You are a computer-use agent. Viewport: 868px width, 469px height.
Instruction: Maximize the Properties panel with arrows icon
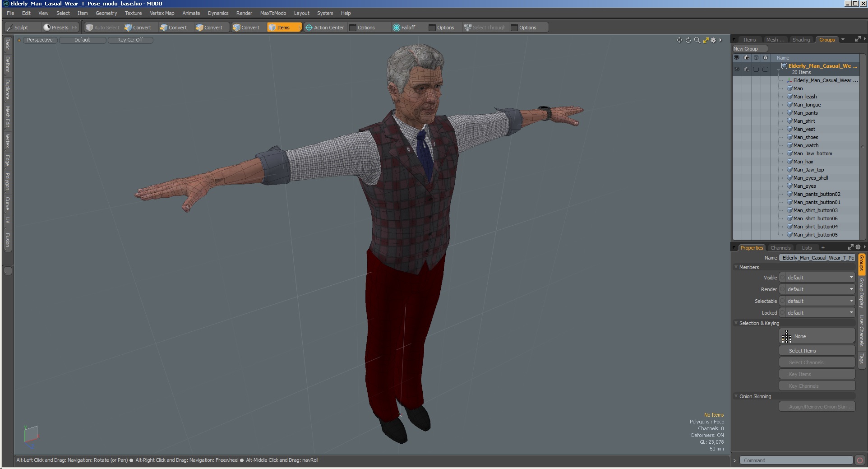click(850, 247)
